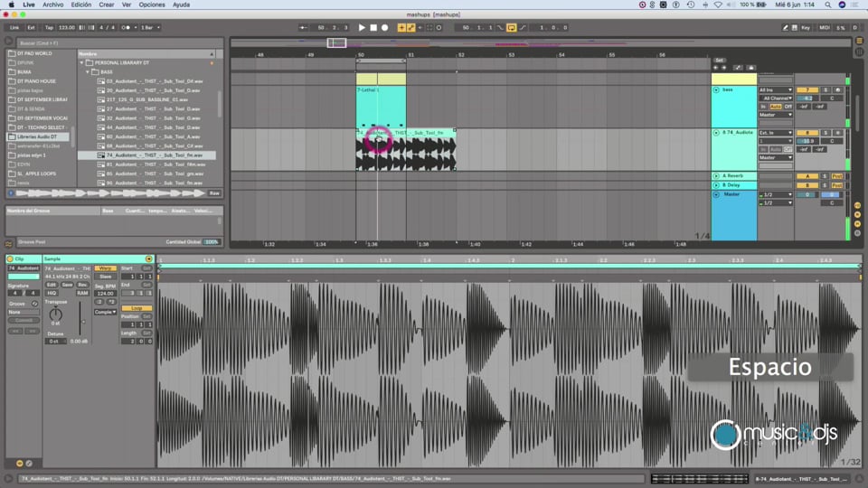
Task: Open the bass track All Ins dropdown
Action: coord(776,89)
